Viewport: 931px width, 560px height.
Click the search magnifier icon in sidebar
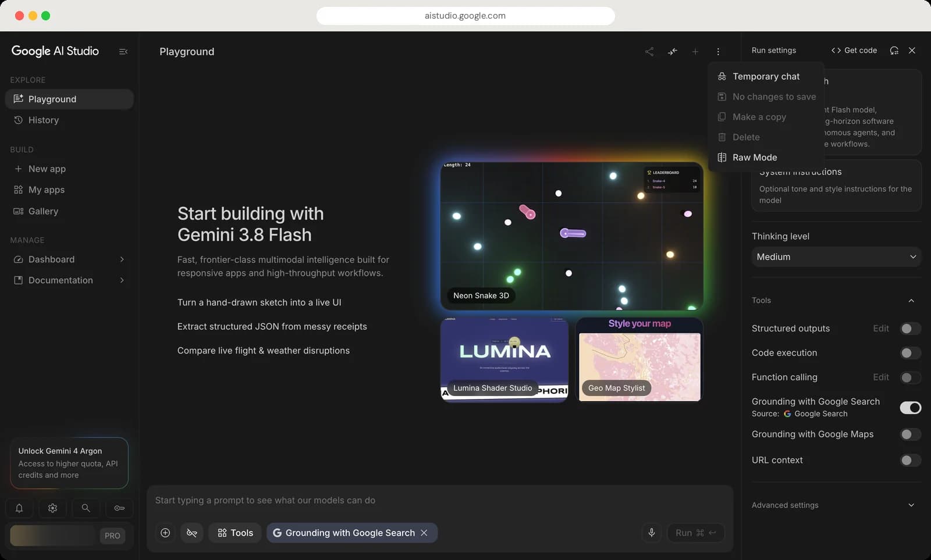pos(86,508)
